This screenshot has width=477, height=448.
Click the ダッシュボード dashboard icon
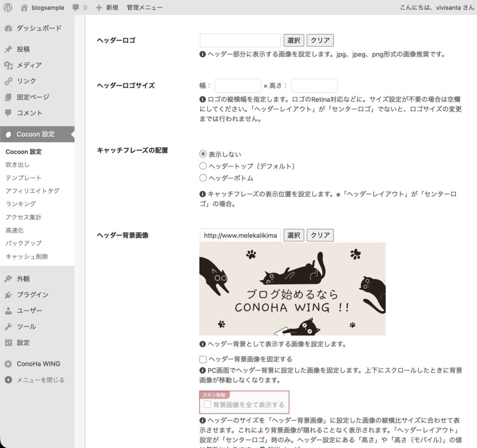tap(8, 28)
